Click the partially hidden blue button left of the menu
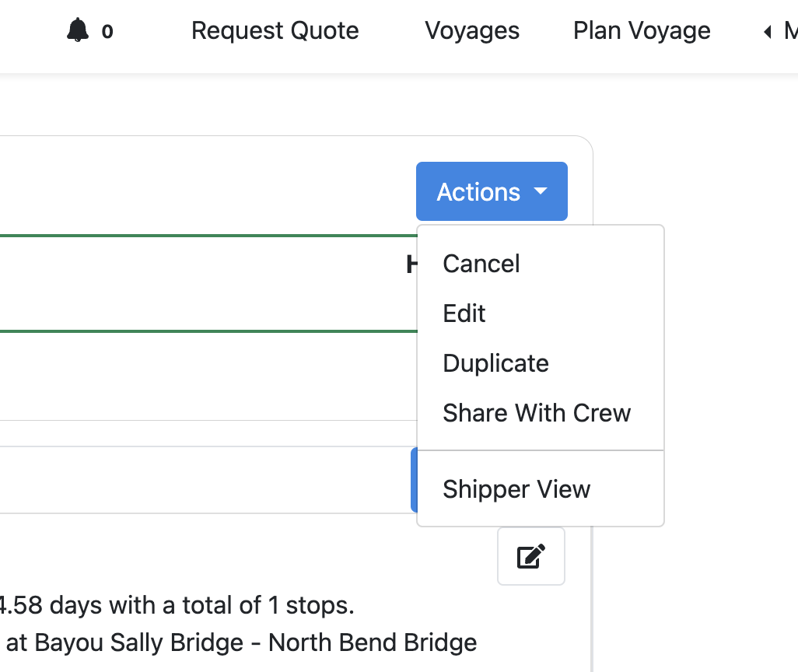Screen dimensions: 798x672 point(414,480)
